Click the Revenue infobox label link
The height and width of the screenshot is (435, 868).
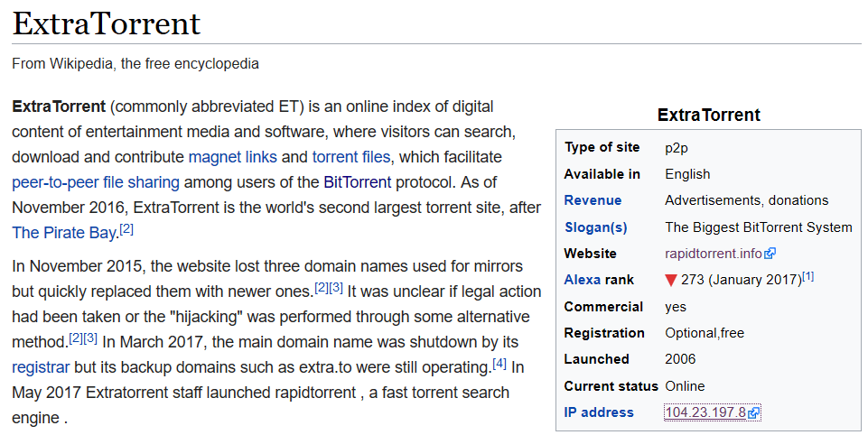pos(593,200)
